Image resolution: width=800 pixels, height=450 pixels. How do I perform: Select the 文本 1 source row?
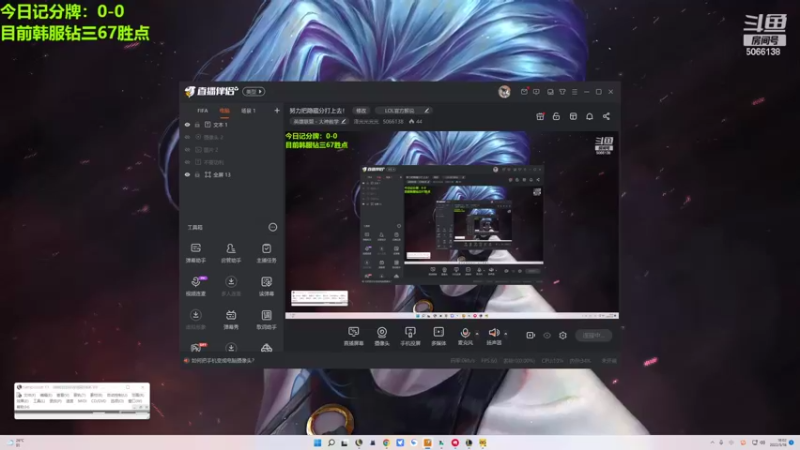[231, 124]
